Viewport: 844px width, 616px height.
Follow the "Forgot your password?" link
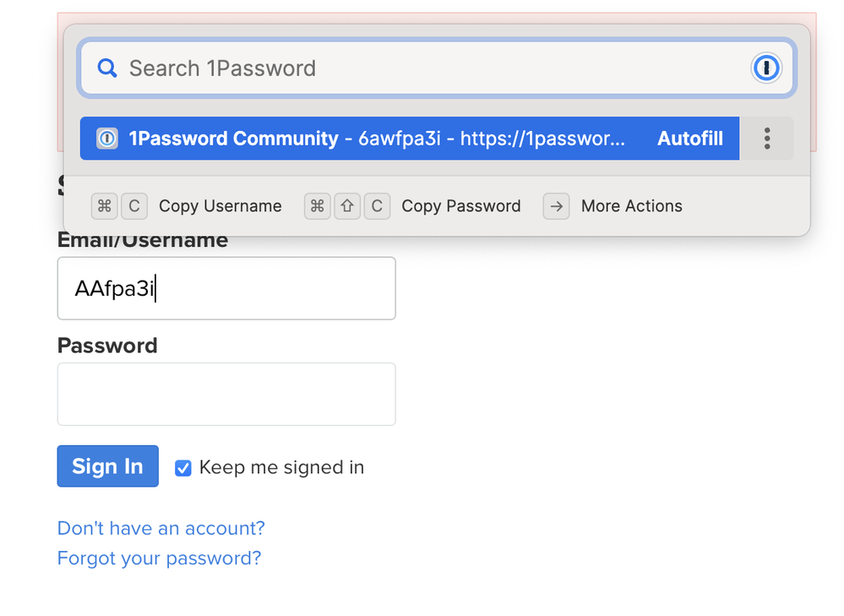click(159, 559)
